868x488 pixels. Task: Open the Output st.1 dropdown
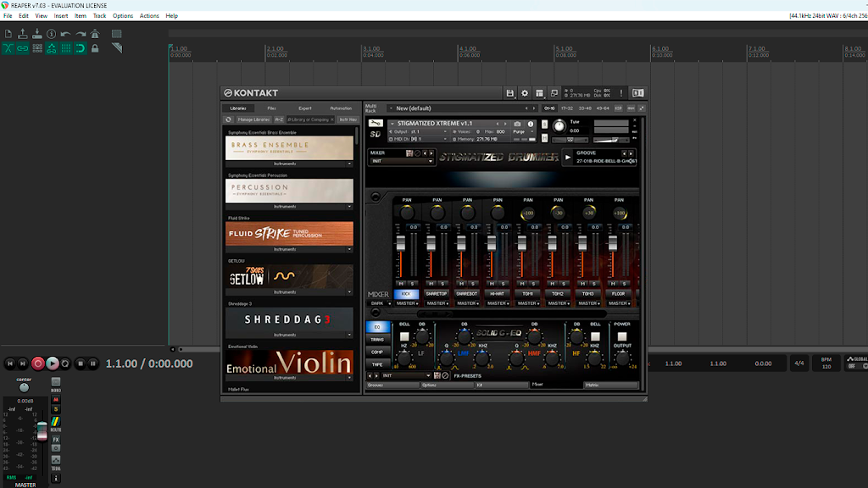click(x=419, y=131)
